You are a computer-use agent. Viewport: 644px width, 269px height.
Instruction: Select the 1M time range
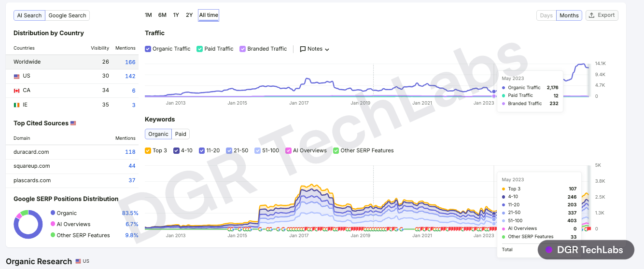148,15
